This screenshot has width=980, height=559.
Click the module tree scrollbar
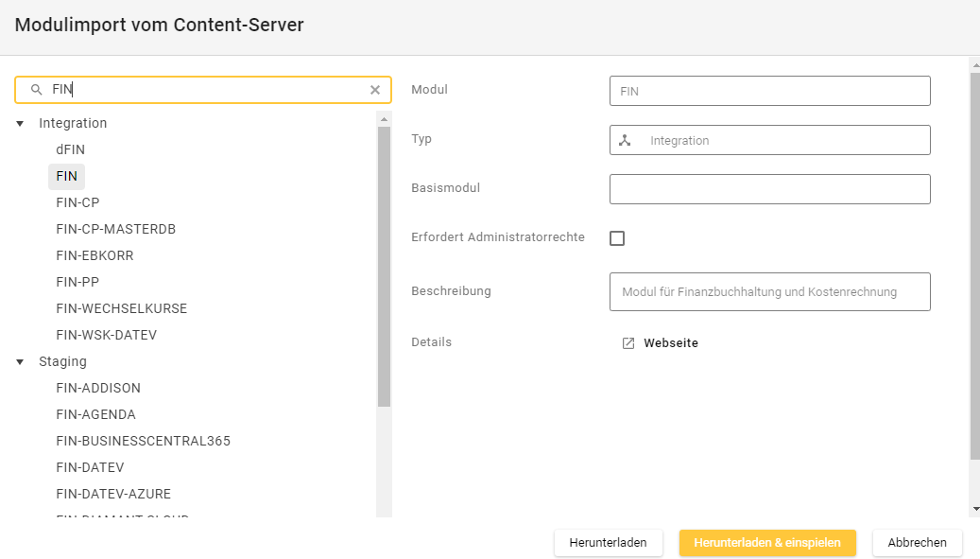[384, 265]
